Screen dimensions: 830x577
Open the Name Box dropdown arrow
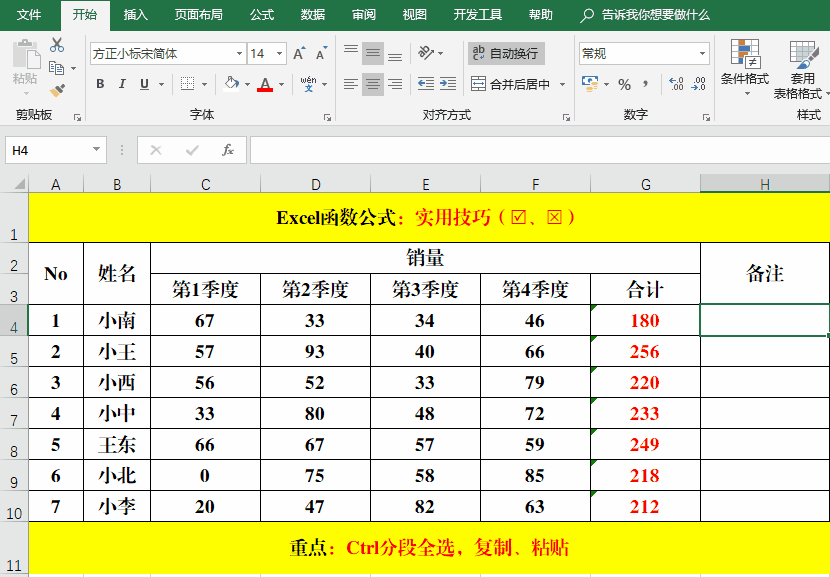tap(97, 150)
